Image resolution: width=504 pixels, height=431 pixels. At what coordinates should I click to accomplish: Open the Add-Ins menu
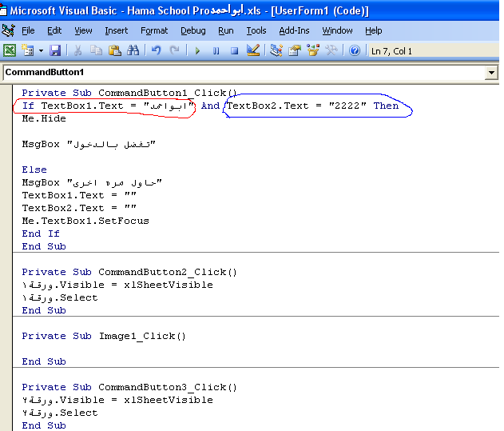(294, 30)
